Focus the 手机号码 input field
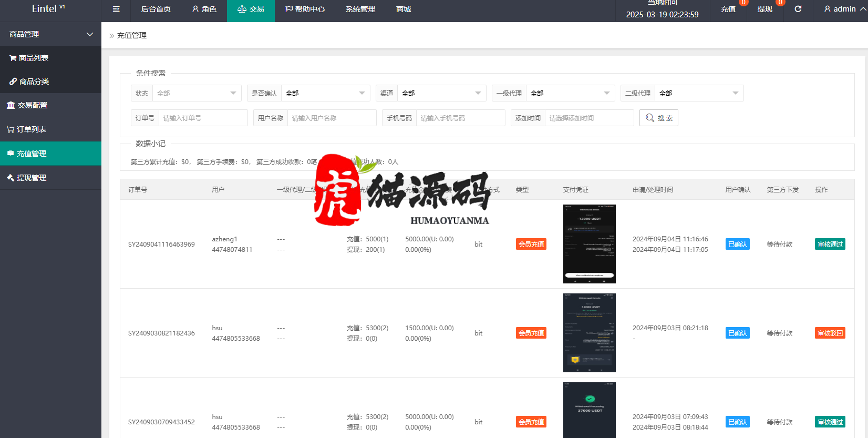868x438 pixels. 460,118
